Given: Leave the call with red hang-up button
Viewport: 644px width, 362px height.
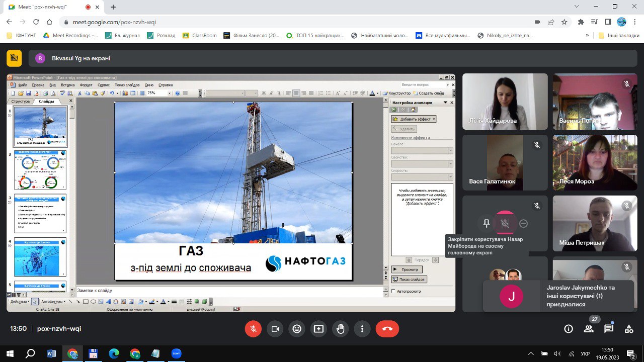Looking at the screenshot, I should [x=387, y=329].
